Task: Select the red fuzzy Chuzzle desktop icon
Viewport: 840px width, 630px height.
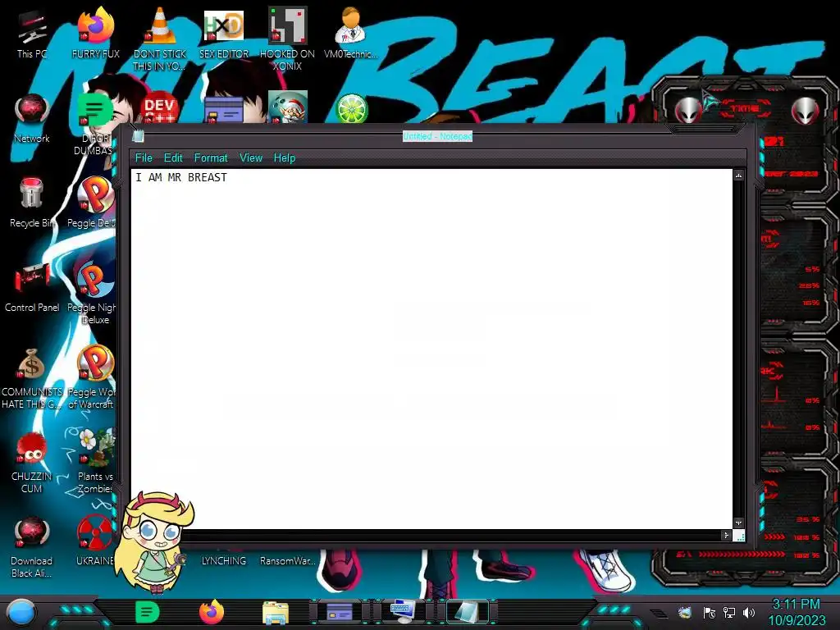Action: (32, 462)
